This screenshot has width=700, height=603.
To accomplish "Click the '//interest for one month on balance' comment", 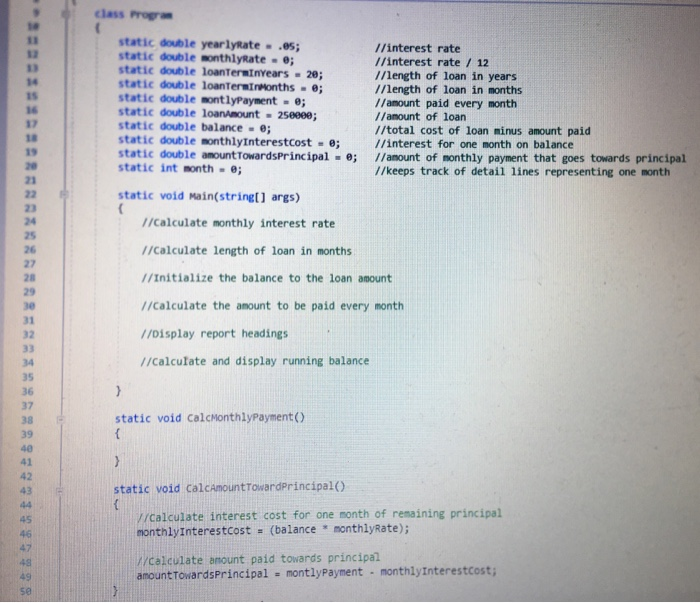I will pyautogui.click(x=474, y=144).
